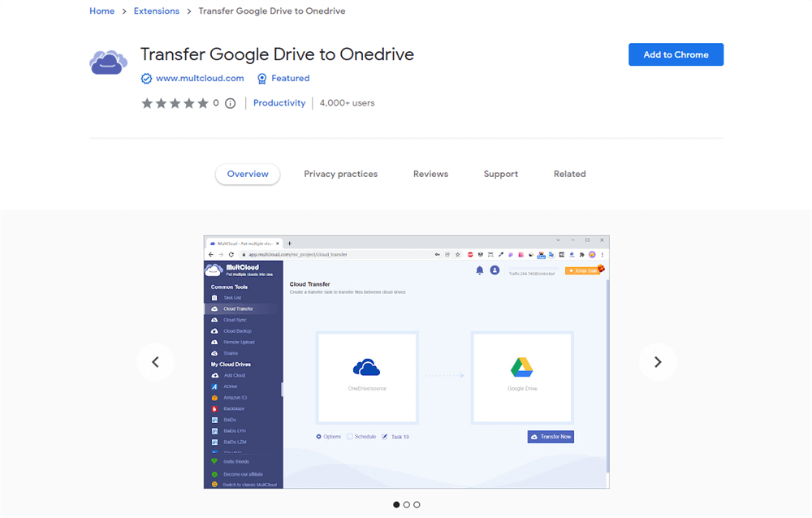Visit www.multcloud.com publisher link
The width and height of the screenshot is (812, 518).
coord(200,78)
